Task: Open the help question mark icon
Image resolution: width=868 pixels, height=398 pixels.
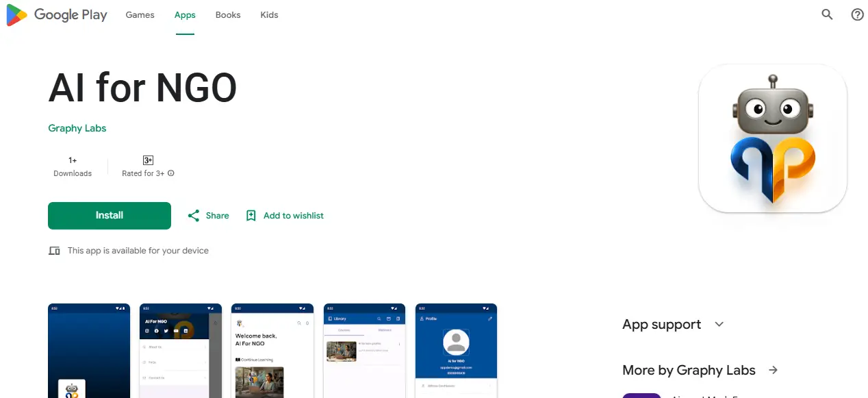Action: click(x=857, y=14)
